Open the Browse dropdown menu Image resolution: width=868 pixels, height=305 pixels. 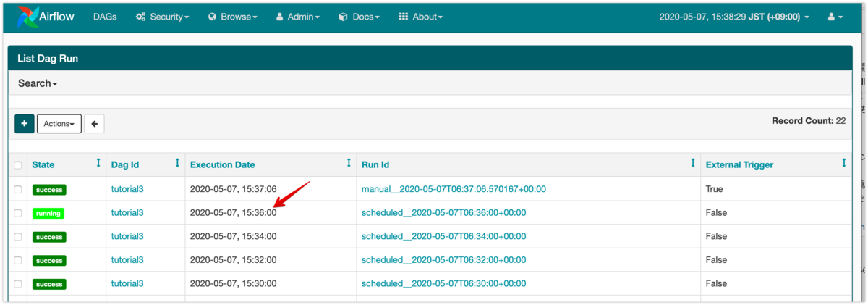click(232, 17)
